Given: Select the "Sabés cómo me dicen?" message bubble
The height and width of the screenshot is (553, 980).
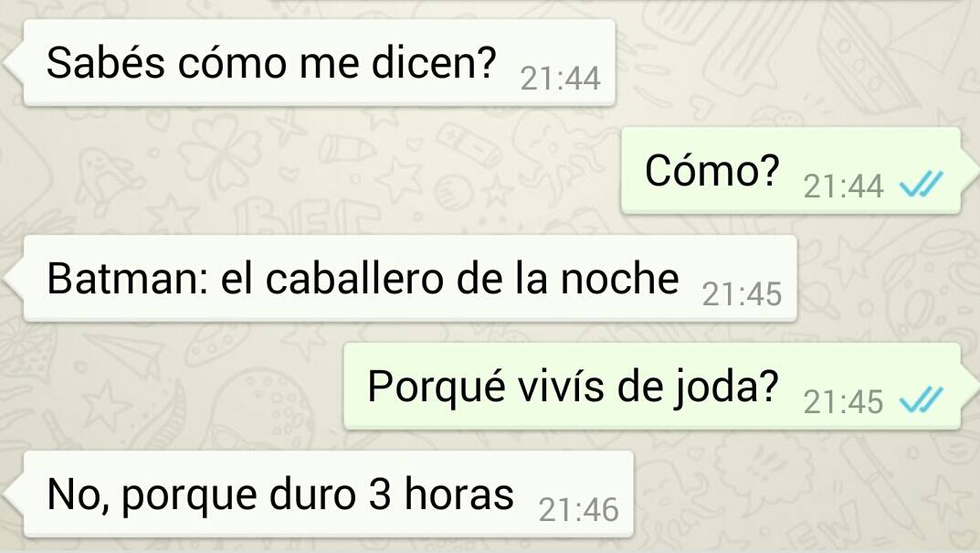Looking at the screenshot, I should click(x=320, y=62).
